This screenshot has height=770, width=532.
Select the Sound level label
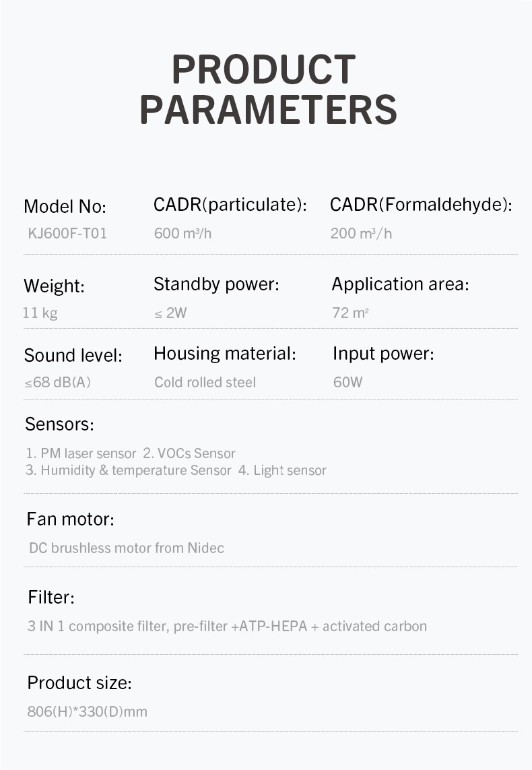click(73, 355)
